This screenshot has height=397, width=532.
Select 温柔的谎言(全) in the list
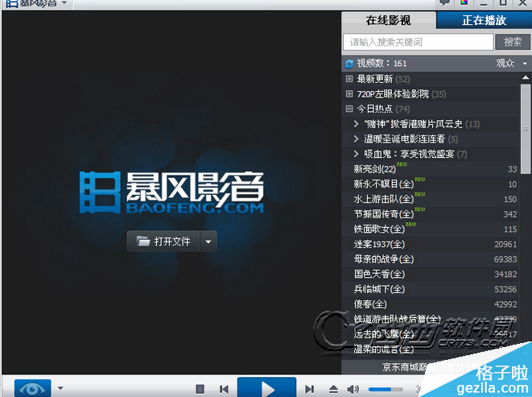pos(431,349)
